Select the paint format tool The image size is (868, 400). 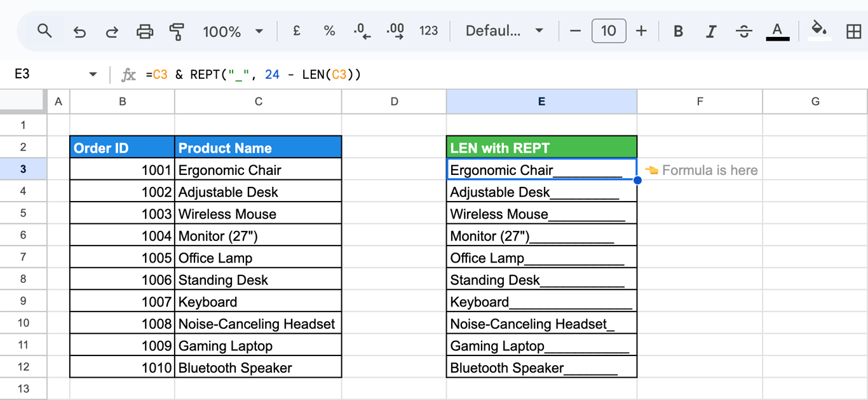coord(177,31)
